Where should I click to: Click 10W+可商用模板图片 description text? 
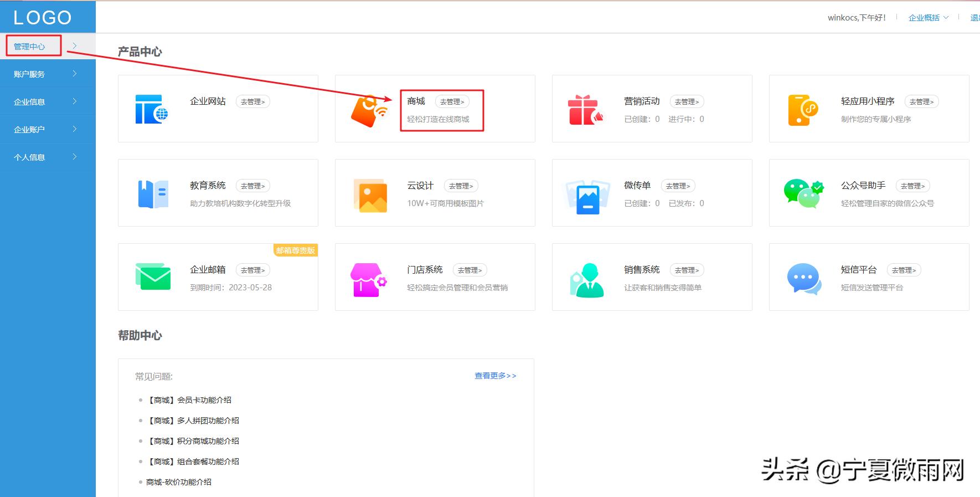446,203
